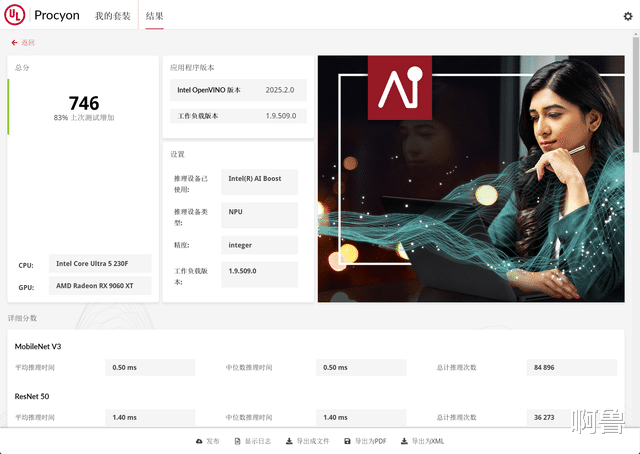The width and height of the screenshot is (640, 454).
Task: Click ResNet 50 inference count 36 273
Action: [x=571, y=417]
